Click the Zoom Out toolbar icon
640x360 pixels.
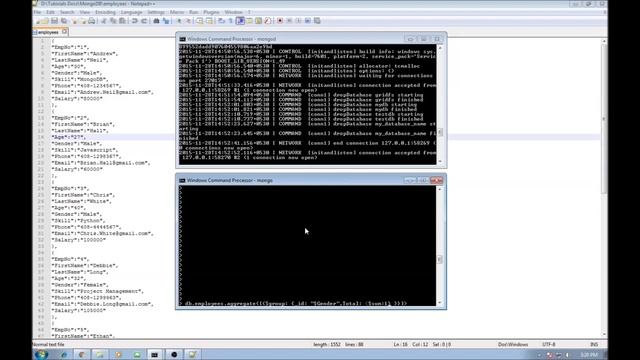click(x=188, y=21)
